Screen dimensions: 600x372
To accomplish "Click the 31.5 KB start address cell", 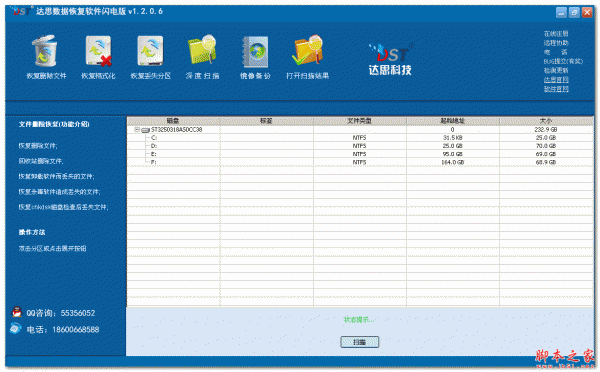I will coord(453,138).
